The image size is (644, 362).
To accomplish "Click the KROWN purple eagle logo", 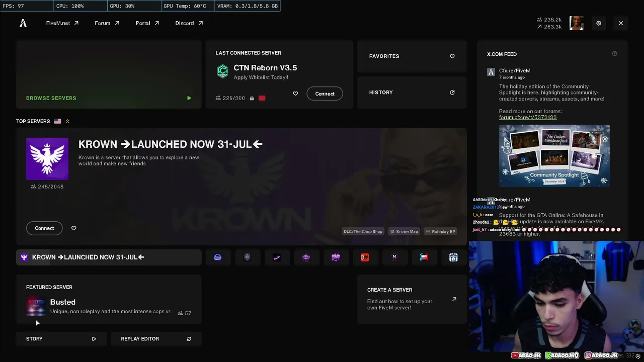I will pos(47,159).
